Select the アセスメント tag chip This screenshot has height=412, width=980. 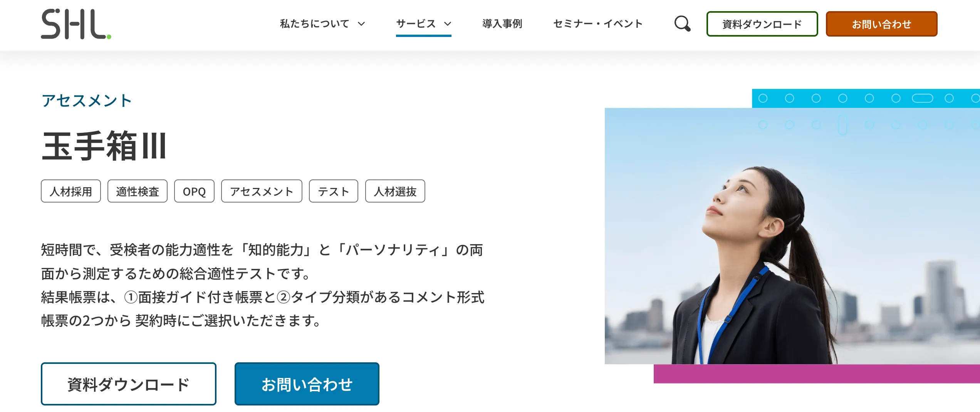(262, 191)
